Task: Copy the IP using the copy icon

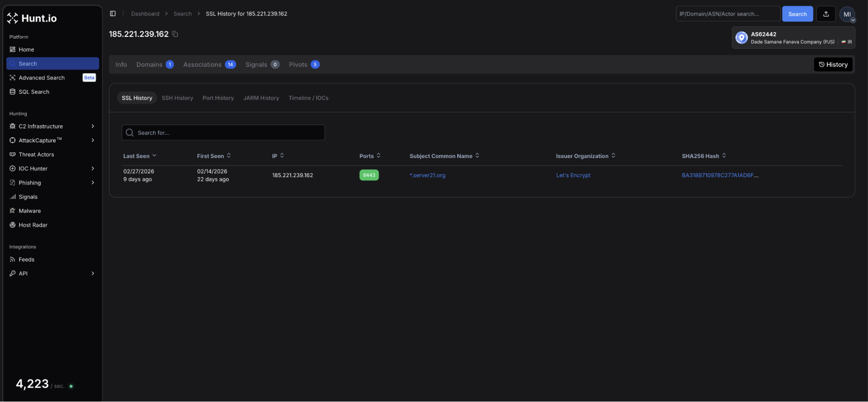Action: click(175, 33)
